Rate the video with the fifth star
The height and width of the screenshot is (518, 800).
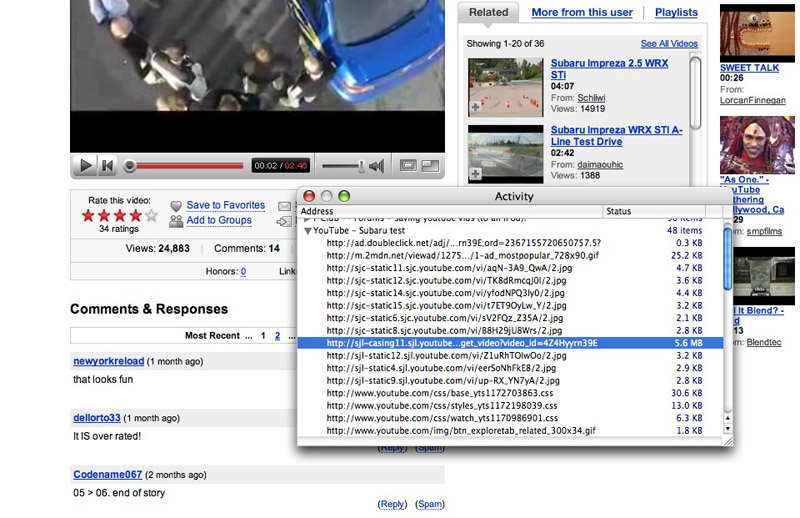pyautogui.click(x=151, y=215)
